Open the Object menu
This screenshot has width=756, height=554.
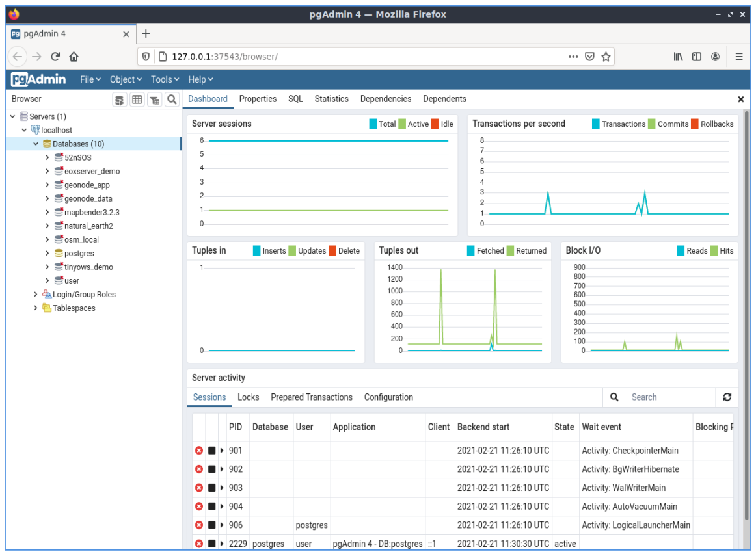click(126, 79)
